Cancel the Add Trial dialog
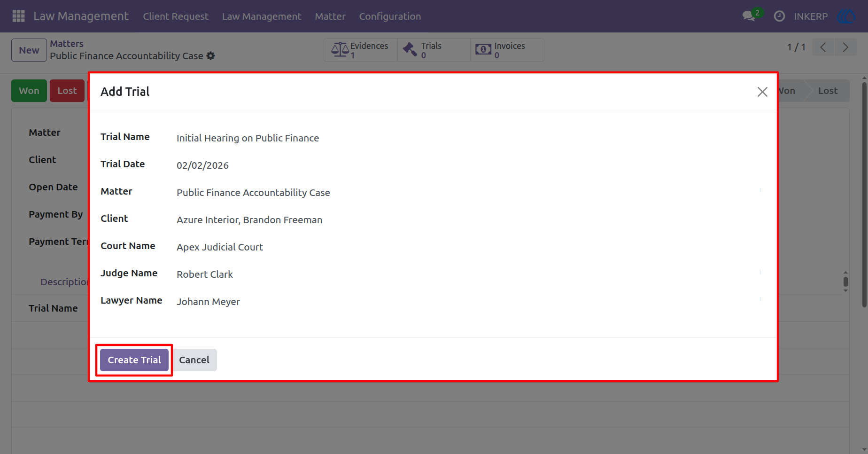The image size is (868, 454). (194, 360)
